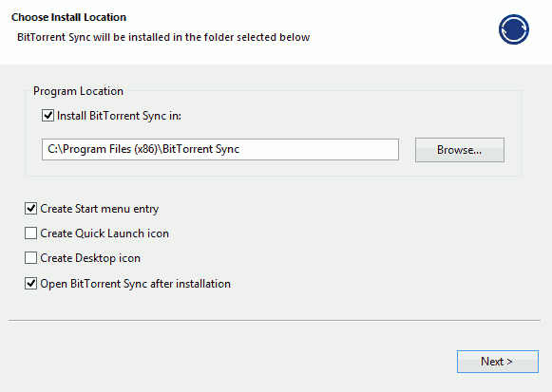Click the BitTorrent Sync circular logo
Image resolution: width=552 pixels, height=392 pixels.
tap(514, 29)
